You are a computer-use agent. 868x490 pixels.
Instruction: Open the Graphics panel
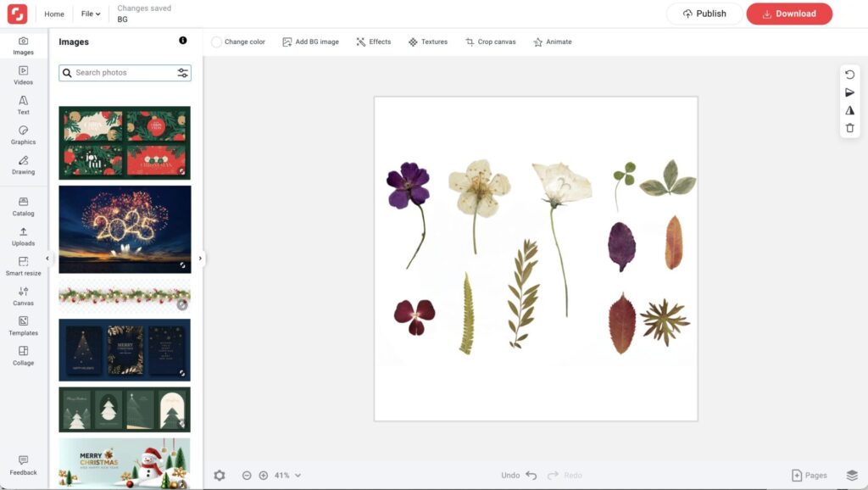[24, 135]
